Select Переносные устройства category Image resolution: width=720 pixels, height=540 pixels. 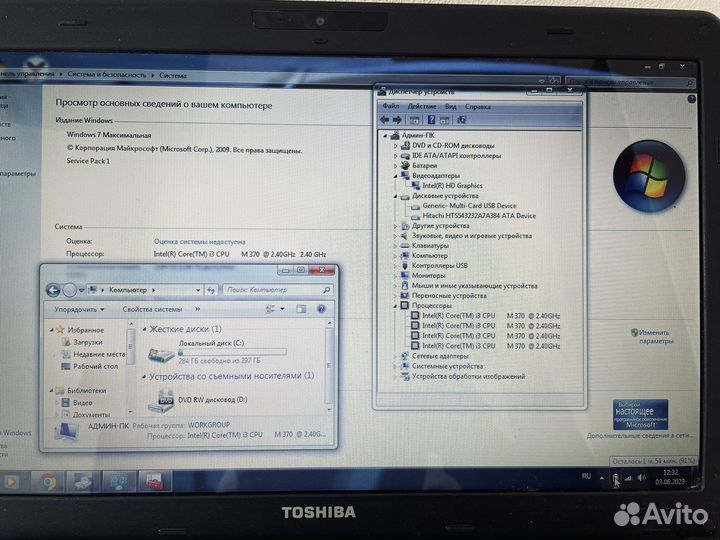click(x=449, y=296)
